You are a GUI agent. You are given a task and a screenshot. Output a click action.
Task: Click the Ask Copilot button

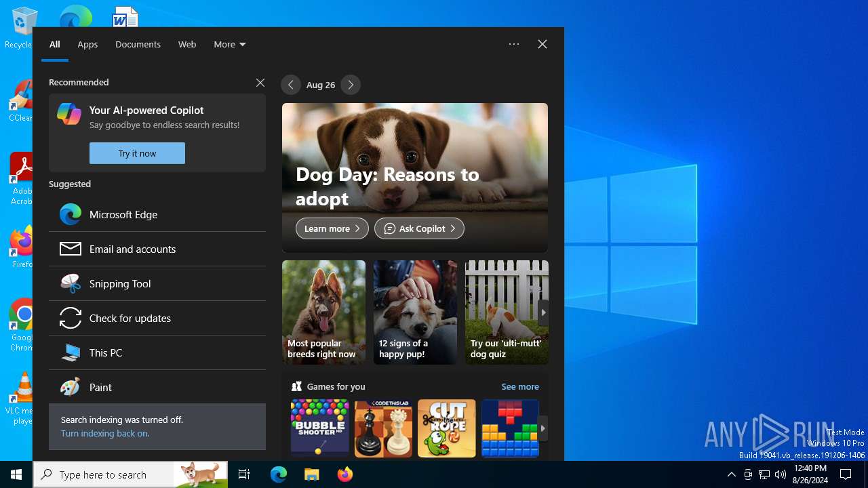click(x=419, y=228)
